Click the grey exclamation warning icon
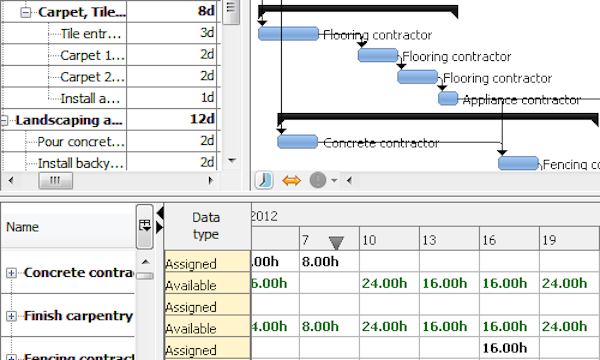The height and width of the screenshot is (360, 600). [x=318, y=180]
